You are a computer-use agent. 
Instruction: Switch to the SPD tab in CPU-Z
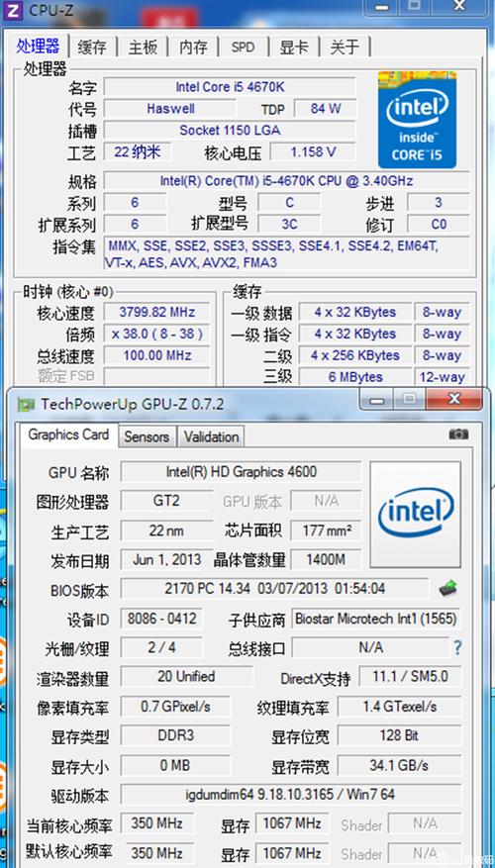243,48
